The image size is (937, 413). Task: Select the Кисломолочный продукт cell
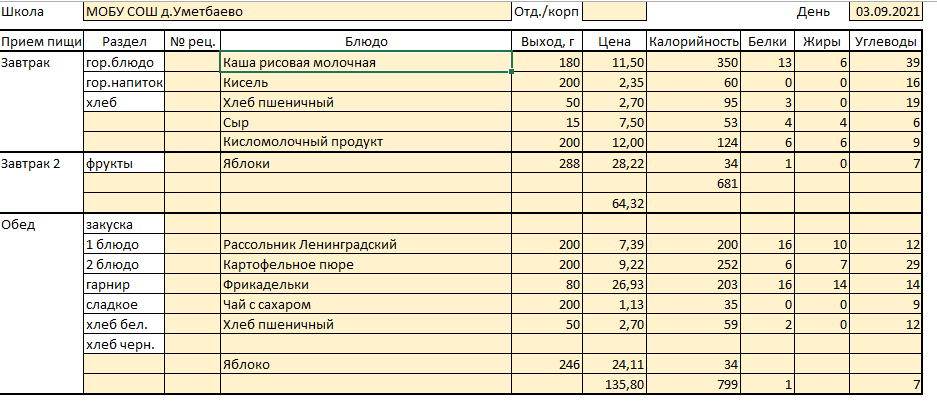pos(366,143)
